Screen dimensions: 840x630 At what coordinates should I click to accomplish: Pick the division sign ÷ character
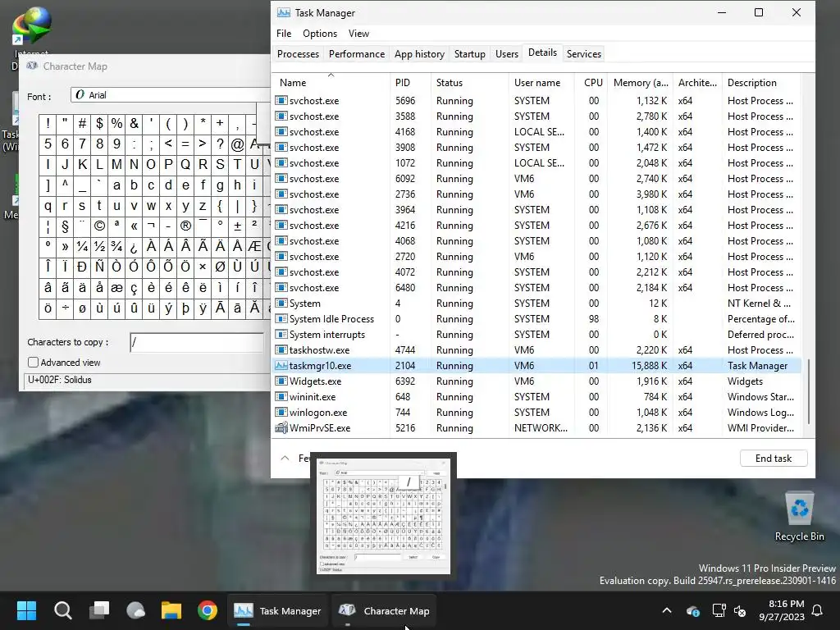click(x=65, y=308)
